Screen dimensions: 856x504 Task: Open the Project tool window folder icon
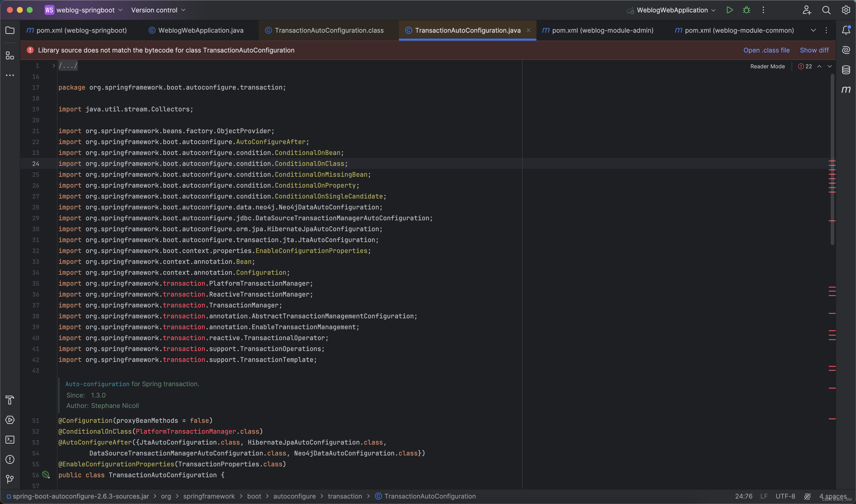tap(10, 30)
